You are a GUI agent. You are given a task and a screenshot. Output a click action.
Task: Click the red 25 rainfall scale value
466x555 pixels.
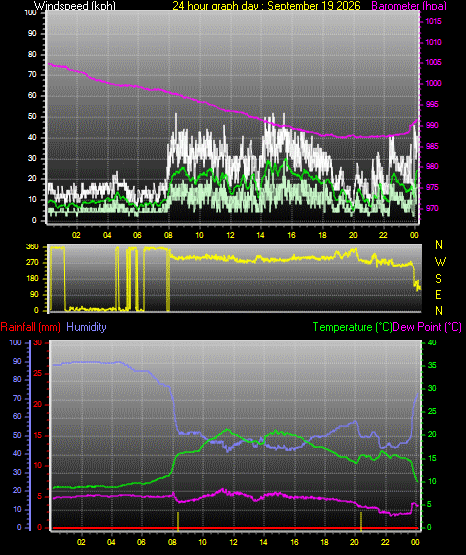click(38, 373)
